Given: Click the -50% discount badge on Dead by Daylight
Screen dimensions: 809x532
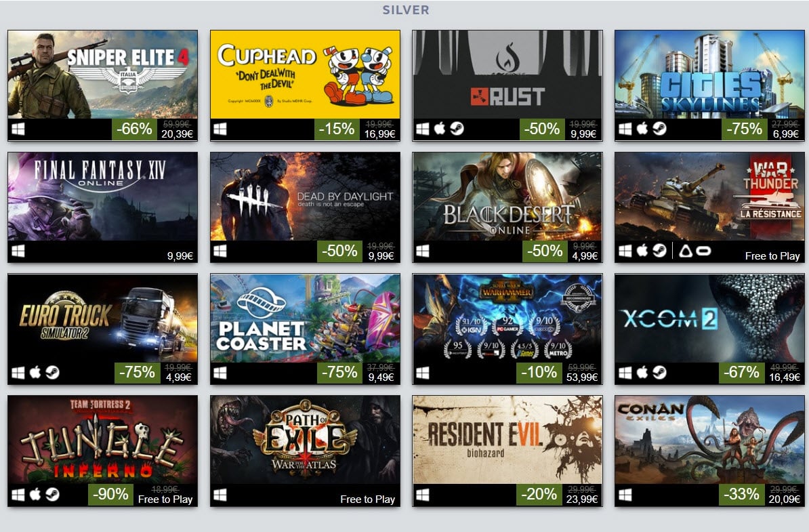Looking at the screenshot, I should (x=339, y=251).
